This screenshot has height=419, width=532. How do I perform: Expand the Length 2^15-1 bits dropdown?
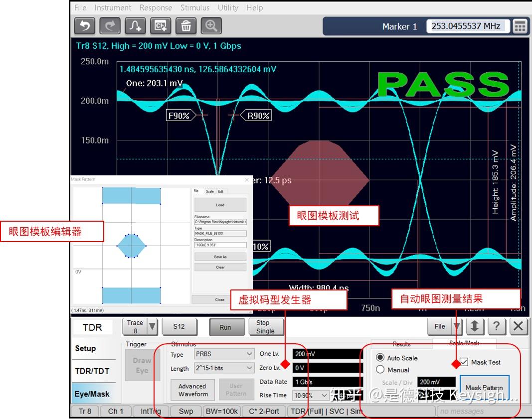(224, 368)
